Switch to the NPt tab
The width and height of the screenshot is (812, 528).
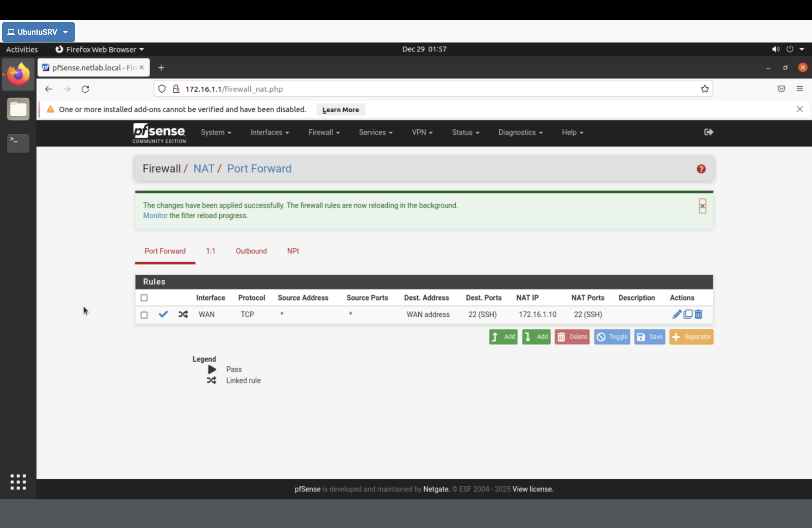(293, 251)
